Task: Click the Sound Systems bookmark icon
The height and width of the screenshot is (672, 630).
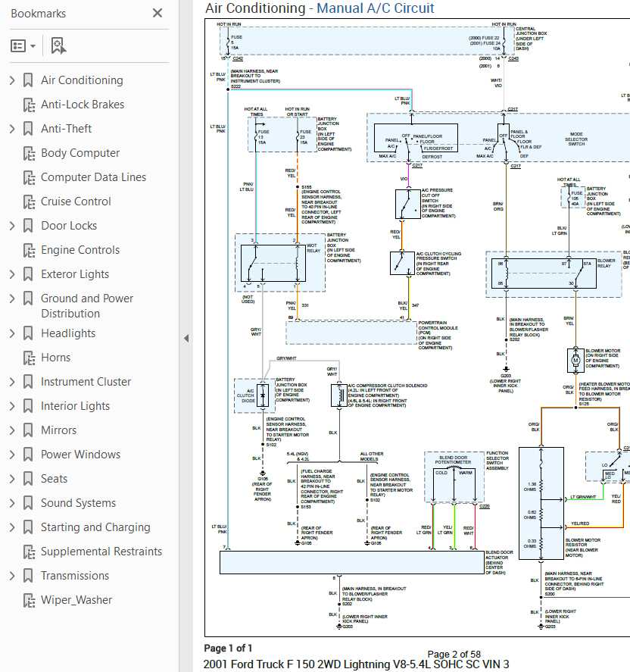Action: 28,503
